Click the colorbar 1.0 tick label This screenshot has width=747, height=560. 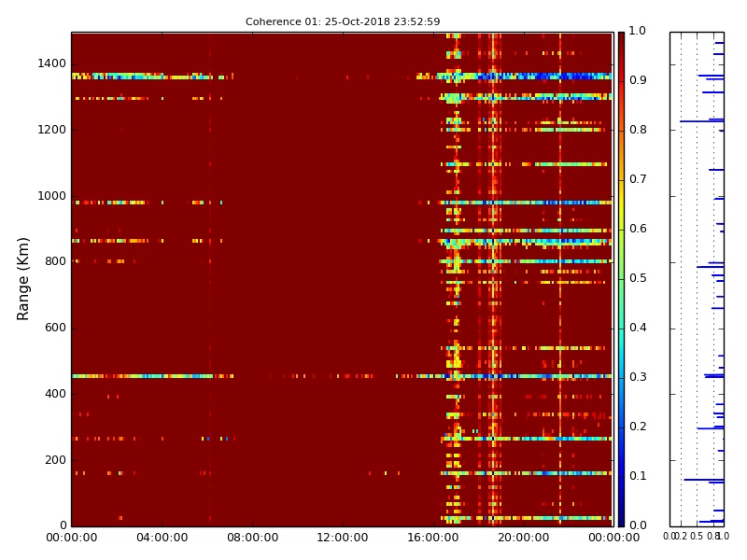click(x=638, y=31)
